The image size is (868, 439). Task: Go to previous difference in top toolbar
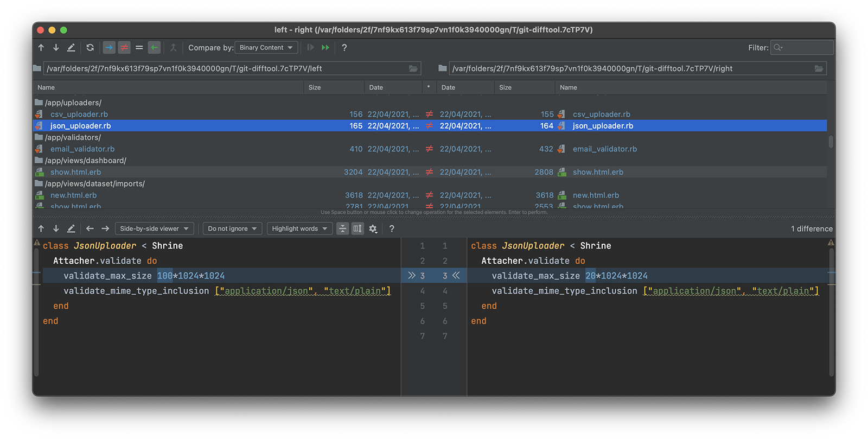tap(41, 48)
